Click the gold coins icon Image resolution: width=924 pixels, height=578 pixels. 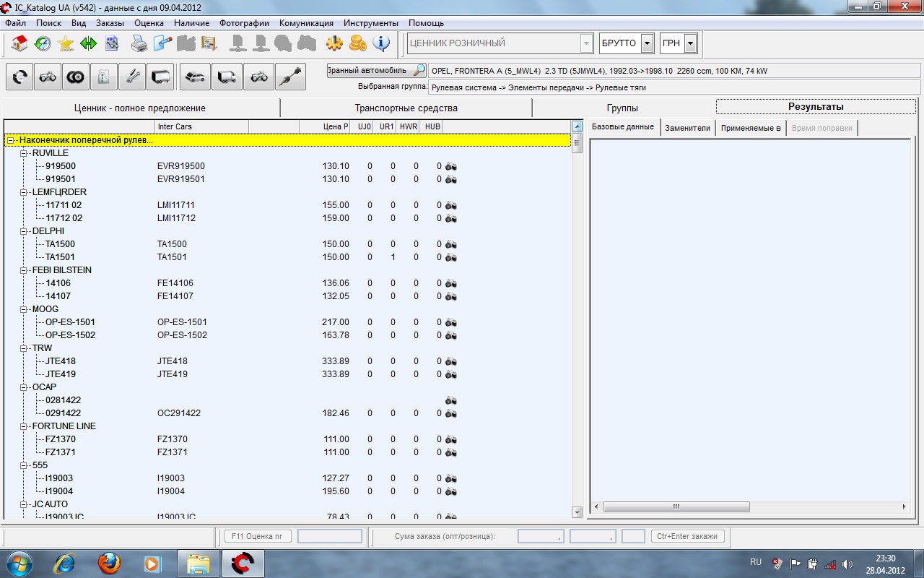pos(357,43)
